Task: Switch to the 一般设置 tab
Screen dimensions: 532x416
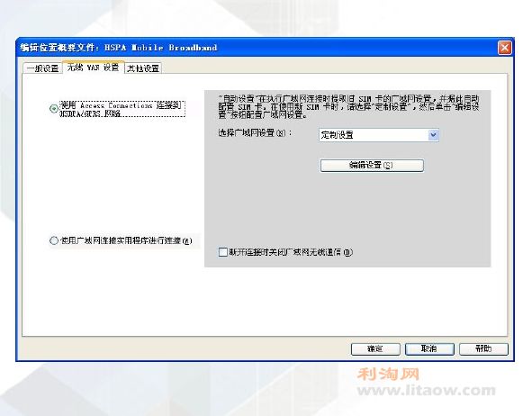Action: coord(42,68)
